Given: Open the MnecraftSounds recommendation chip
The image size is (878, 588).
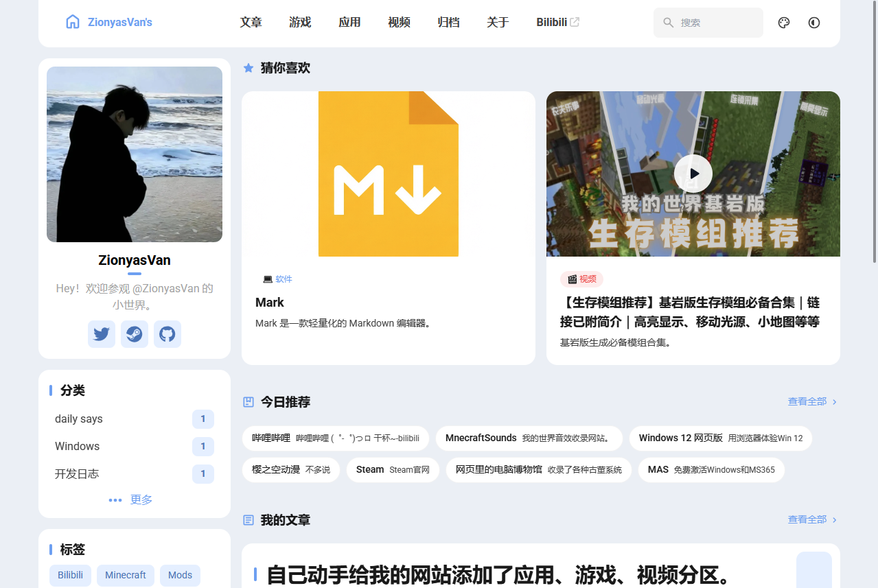Looking at the screenshot, I should (x=530, y=438).
